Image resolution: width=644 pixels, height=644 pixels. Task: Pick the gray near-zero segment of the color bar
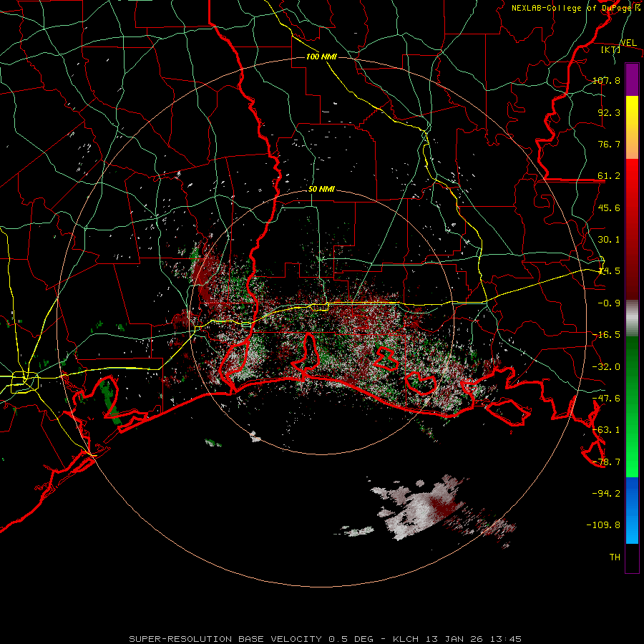[632, 318]
